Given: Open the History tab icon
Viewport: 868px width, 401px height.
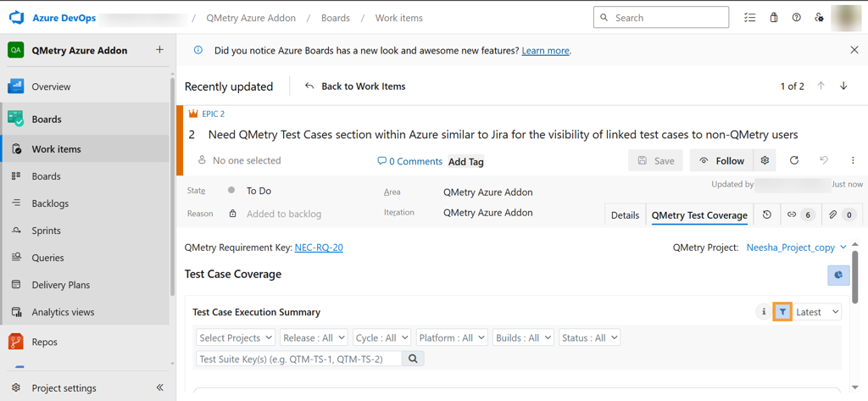Looking at the screenshot, I should (x=766, y=214).
